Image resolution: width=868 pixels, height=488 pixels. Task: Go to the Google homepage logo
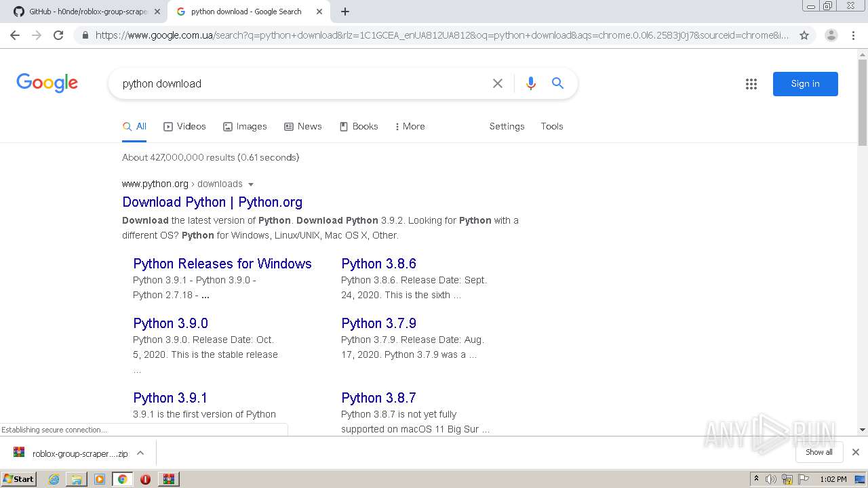pyautogui.click(x=47, y=83)
